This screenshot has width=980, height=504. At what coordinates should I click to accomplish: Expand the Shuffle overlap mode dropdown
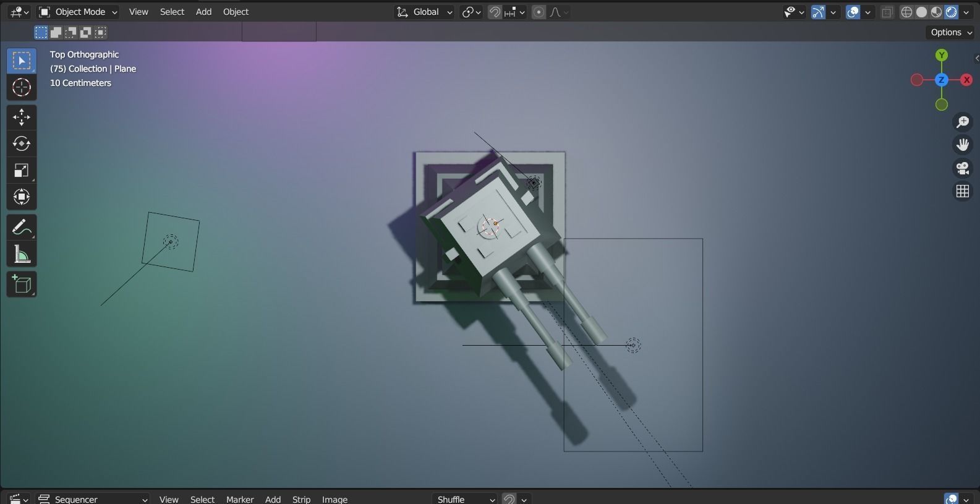465,499
